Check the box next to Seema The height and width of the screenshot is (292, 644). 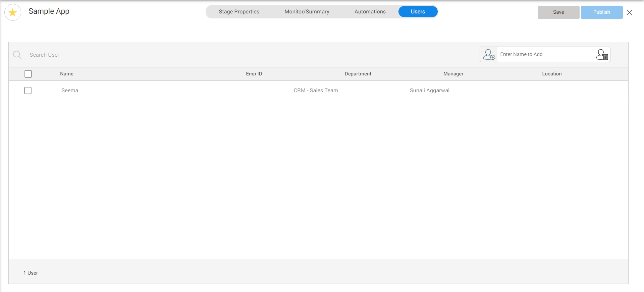pyautogui.click(x=28, y=91)
